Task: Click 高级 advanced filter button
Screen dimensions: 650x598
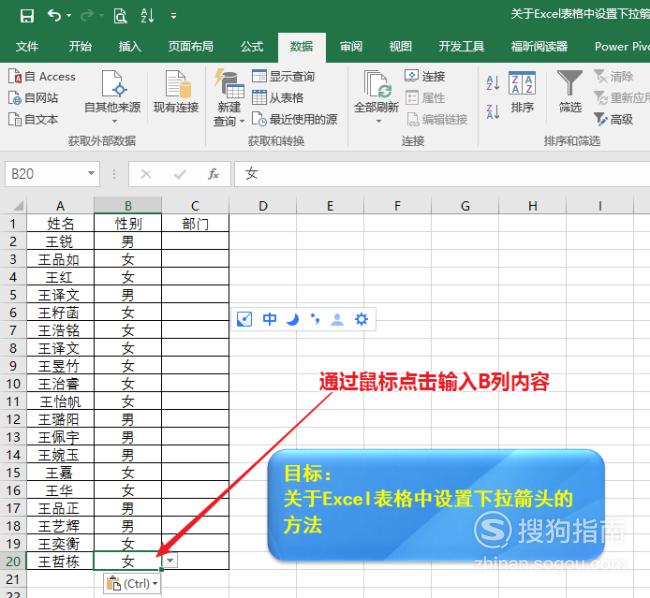Action: click(x=614, y=119)
